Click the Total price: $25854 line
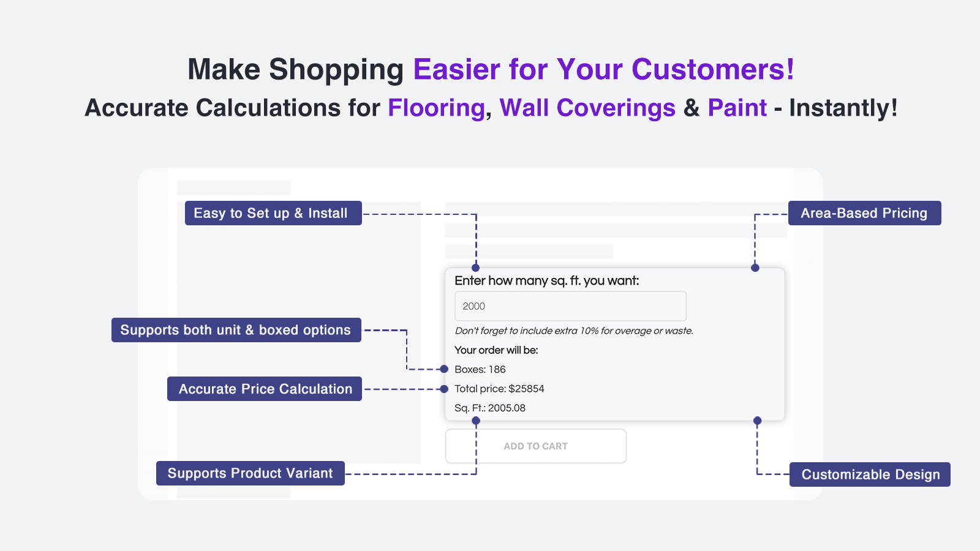 [x=499, y=389]
